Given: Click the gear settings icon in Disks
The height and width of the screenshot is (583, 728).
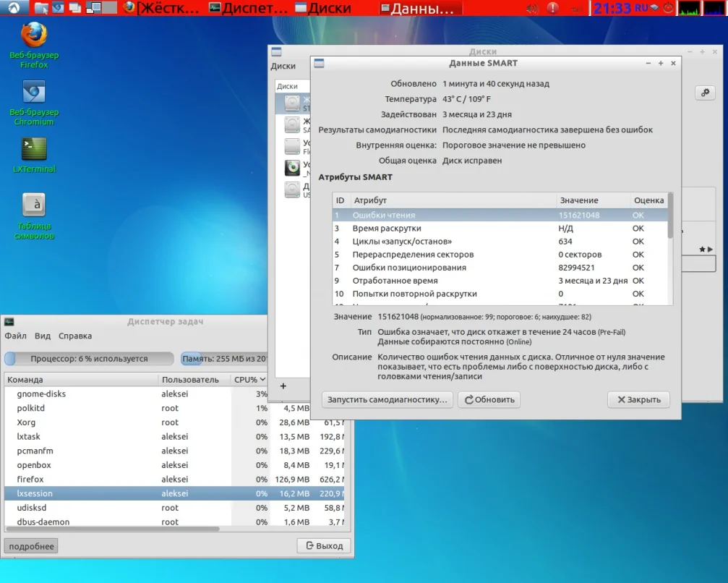Looking at the screenshot, I should [703, 93].
